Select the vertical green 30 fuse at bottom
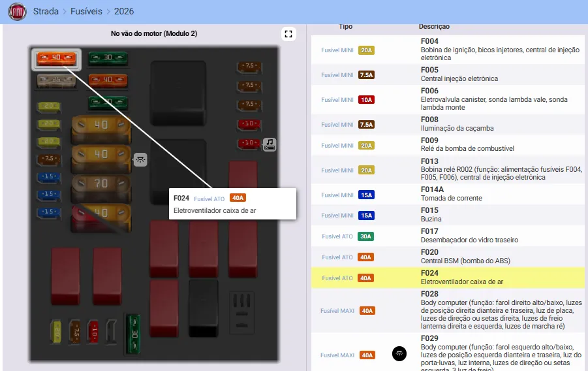Image resolution: width=588 pixels, height=371 pixels. (x=134, y=334)
